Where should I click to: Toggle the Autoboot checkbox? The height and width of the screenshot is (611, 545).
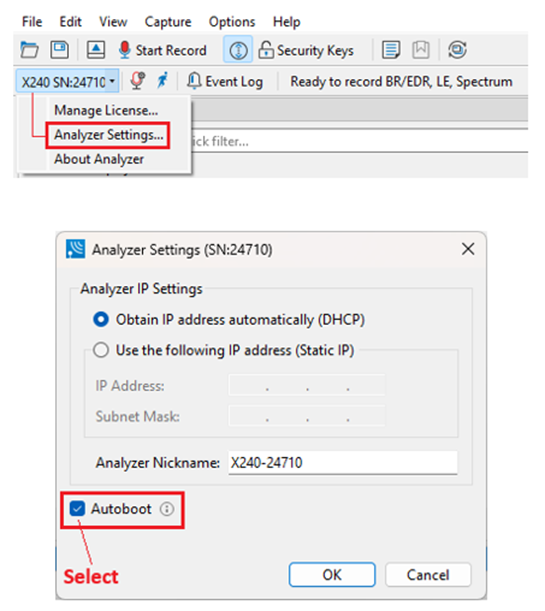[77, 509]
